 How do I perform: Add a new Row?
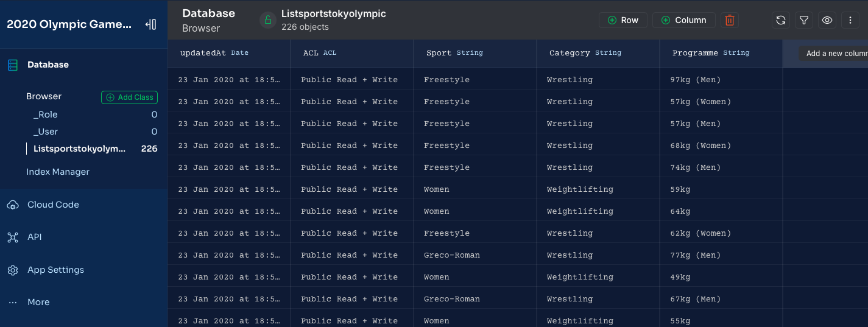[623, 20]
